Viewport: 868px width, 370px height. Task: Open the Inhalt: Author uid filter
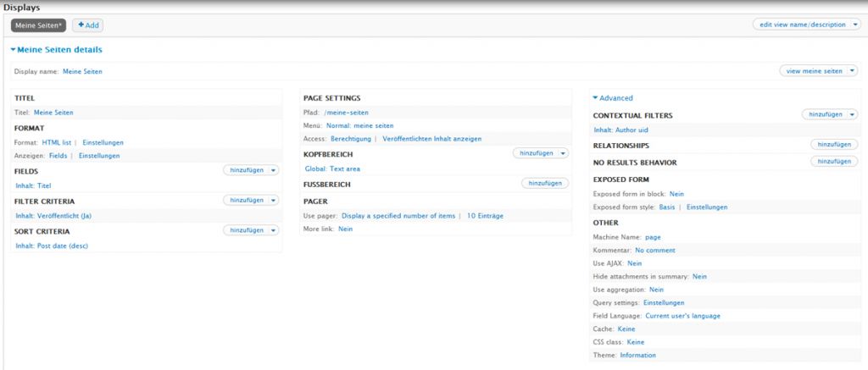pos(620,130)
